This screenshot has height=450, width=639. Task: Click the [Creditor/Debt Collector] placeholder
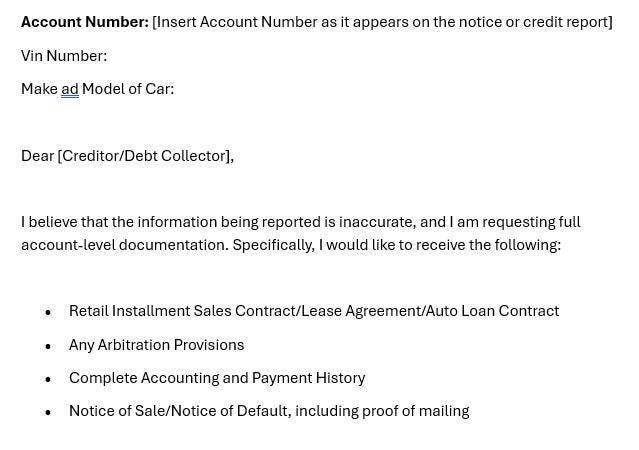144,156
